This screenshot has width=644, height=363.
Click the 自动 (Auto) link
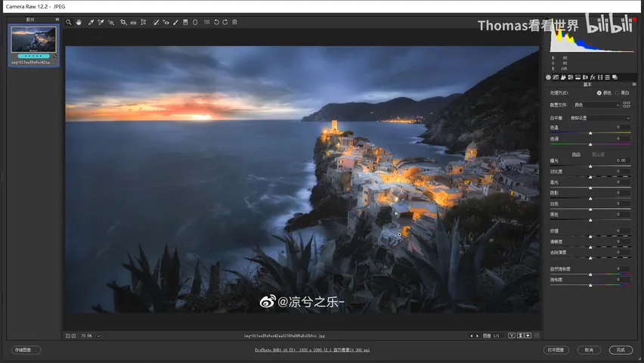pyautogui.click(x=576, y=154)
